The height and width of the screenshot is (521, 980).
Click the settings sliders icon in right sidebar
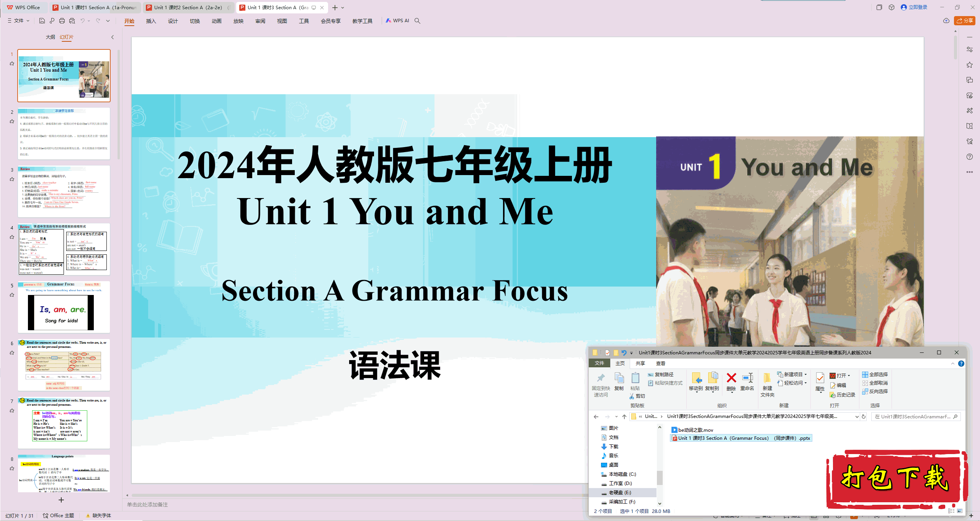tap(970, 49)
